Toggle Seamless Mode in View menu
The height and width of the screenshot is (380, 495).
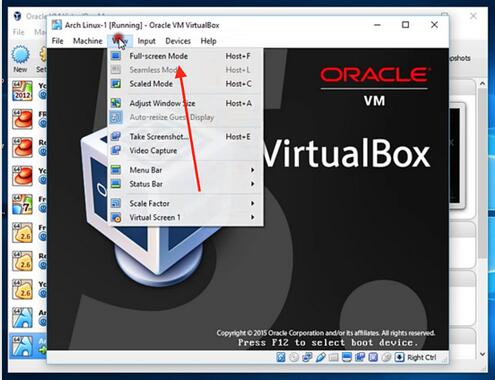click(x=186, y=70)
